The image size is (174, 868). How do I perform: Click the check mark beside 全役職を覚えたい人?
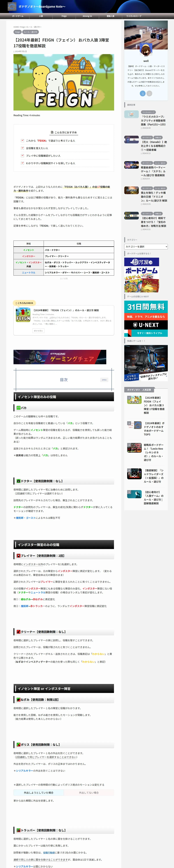pos(22,148)
